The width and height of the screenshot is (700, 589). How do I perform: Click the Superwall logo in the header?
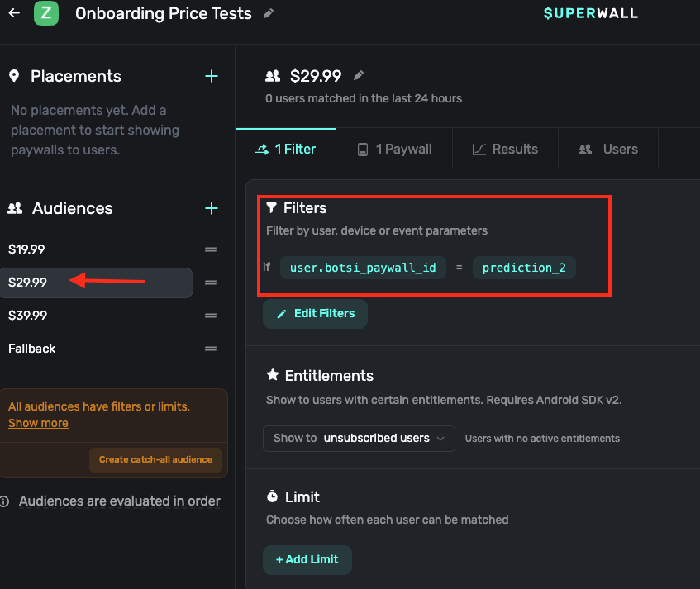click(590, 13)
